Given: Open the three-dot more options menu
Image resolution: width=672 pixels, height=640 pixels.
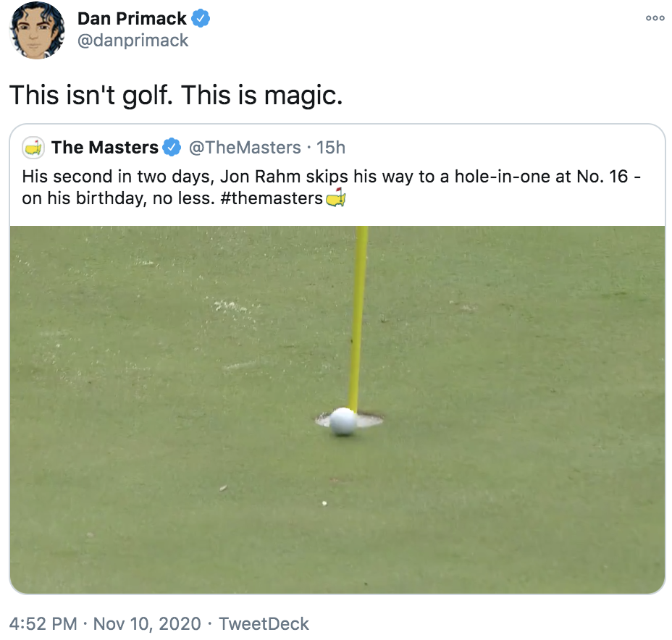Looking at the screenshot, I should tap(655, 18).
